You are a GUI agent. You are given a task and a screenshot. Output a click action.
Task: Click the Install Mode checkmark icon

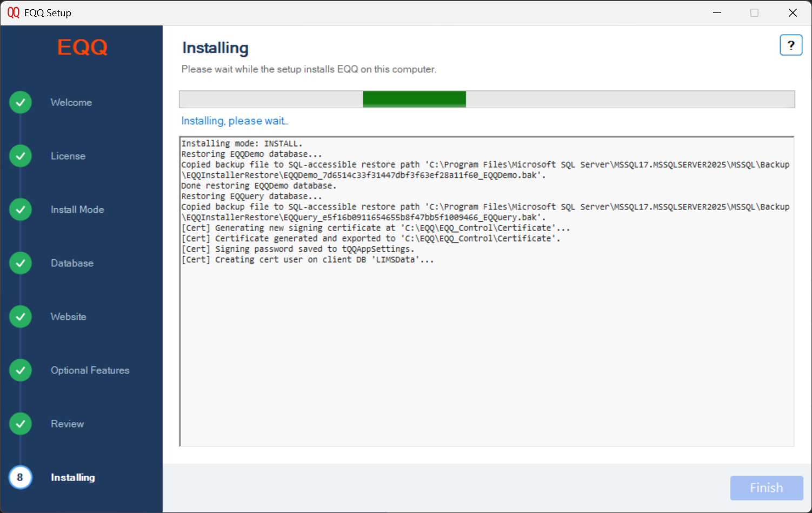tap(20, 209)
